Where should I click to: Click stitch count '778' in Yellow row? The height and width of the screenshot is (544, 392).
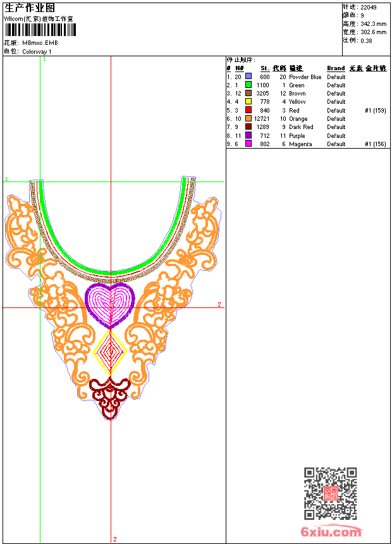pos(265,102)
